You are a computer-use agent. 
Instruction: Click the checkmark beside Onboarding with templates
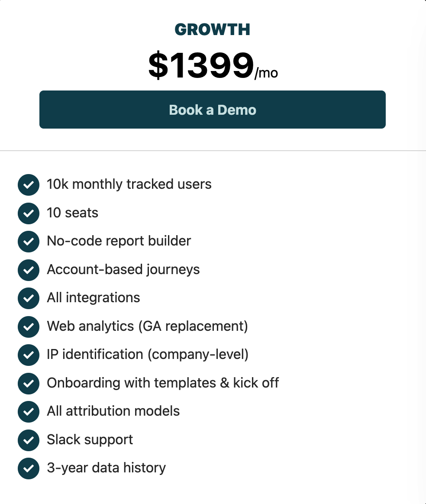29,383
